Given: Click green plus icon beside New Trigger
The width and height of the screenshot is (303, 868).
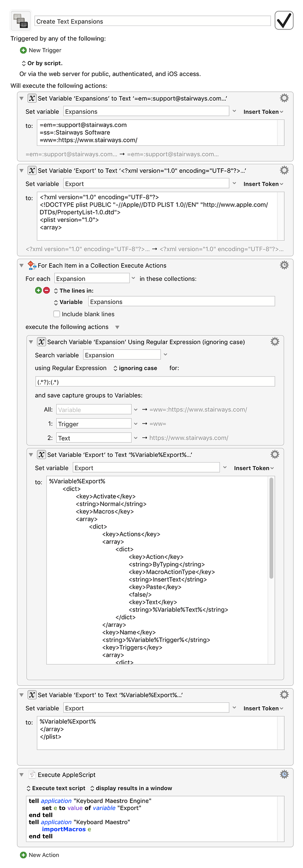Looking at the screenshot, I should tap(23, 51).
